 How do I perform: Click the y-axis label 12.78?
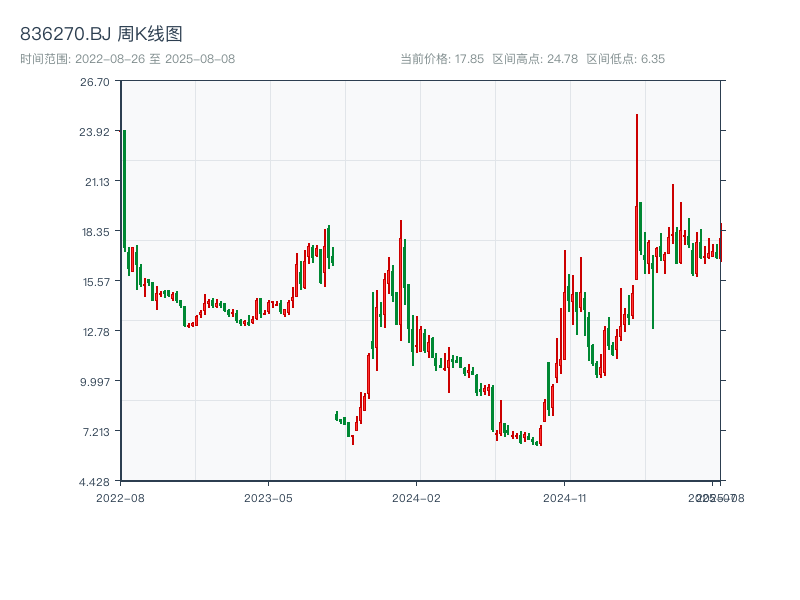click(x=96, y=332)
